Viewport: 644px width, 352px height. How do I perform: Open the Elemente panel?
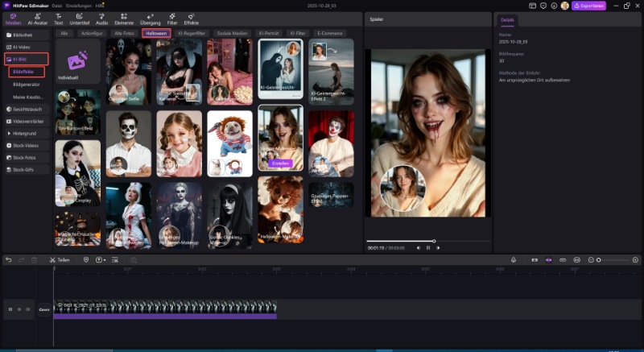tap(125, 19)
